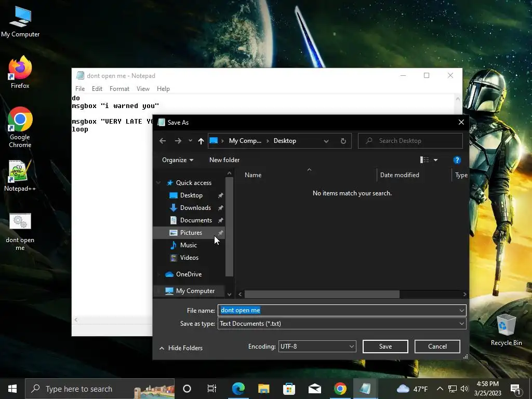This screenshot has height=399, width=532.
Task: Click Notepad++ desktop shortcut
Action: click(x=20, y=176)
